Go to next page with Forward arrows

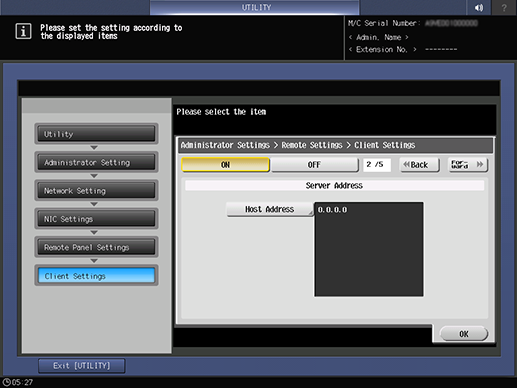click(468, 165)
